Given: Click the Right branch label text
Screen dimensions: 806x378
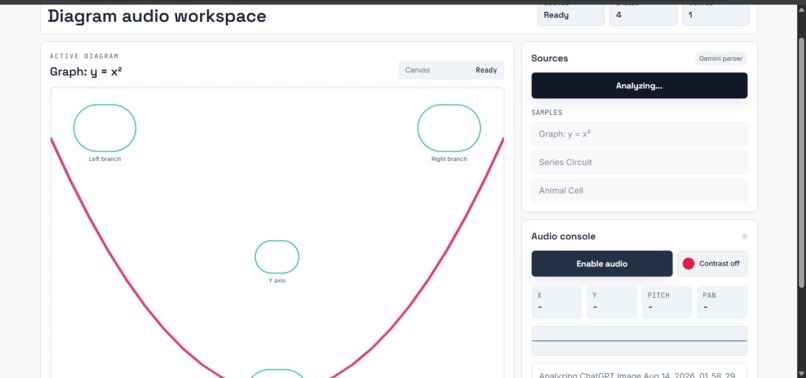Looking at the screenshot, I should click(449, 159).
